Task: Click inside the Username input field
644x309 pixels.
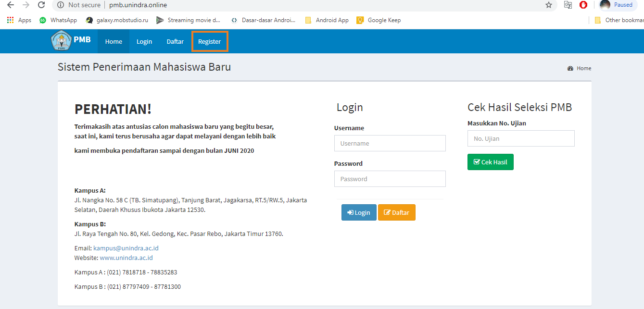Action: point(390,143)
